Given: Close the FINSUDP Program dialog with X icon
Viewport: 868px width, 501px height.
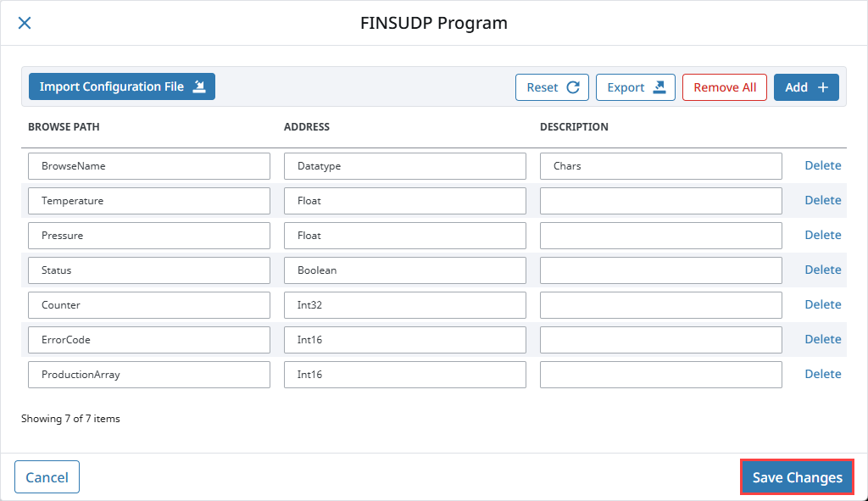Looking at the screenshot, I should pos(25,23).
